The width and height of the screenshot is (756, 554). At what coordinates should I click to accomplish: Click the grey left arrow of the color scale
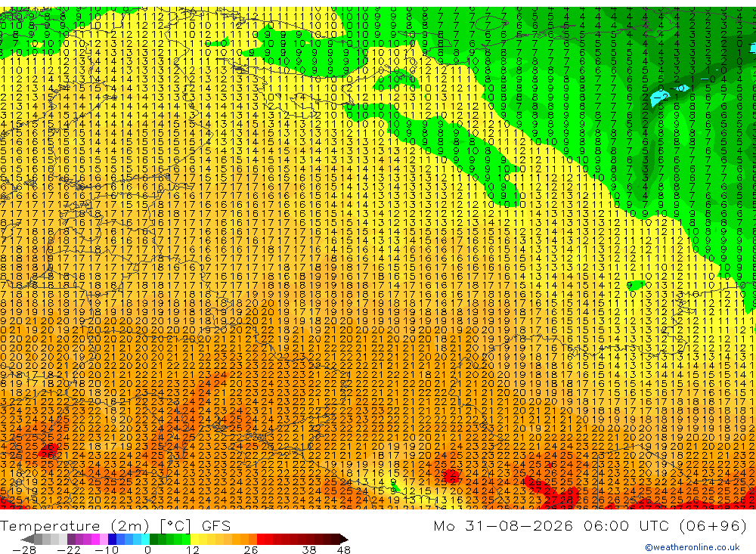27,539
